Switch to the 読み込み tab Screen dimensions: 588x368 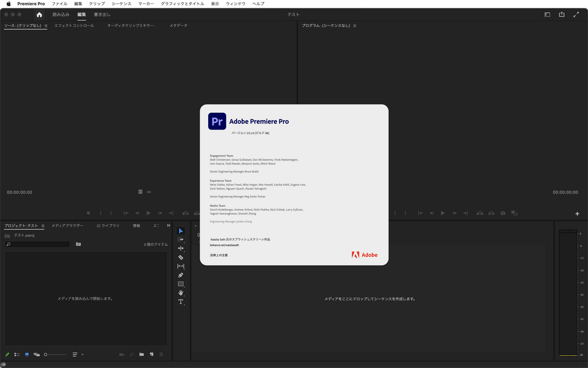point(61,15)
